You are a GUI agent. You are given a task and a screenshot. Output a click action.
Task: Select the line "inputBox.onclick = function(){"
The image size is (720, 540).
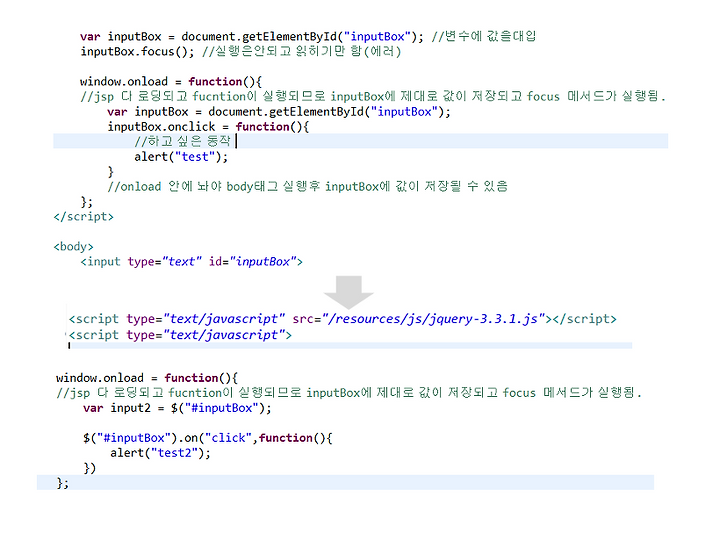[208, 127]
